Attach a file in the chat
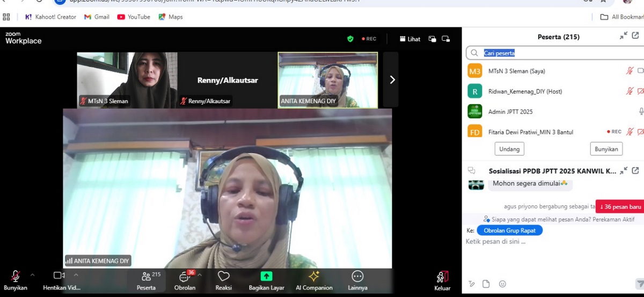Viewport: 644px width, 297px height. point(486,284)
